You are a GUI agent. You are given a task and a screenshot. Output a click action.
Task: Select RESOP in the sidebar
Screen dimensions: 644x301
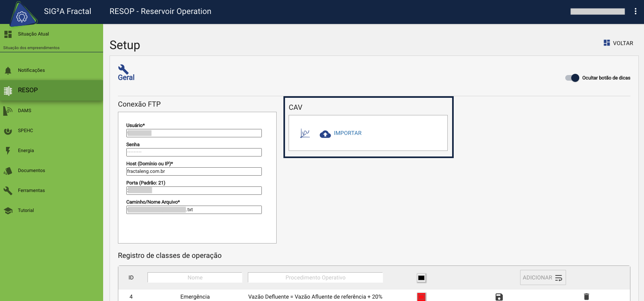(28, 90)
